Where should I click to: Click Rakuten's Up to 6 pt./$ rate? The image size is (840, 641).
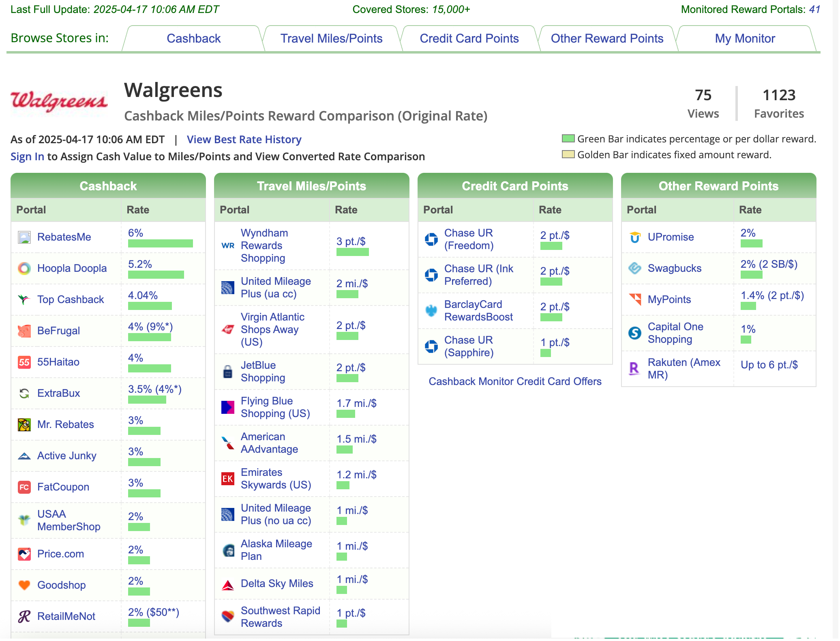pos(769,365)
